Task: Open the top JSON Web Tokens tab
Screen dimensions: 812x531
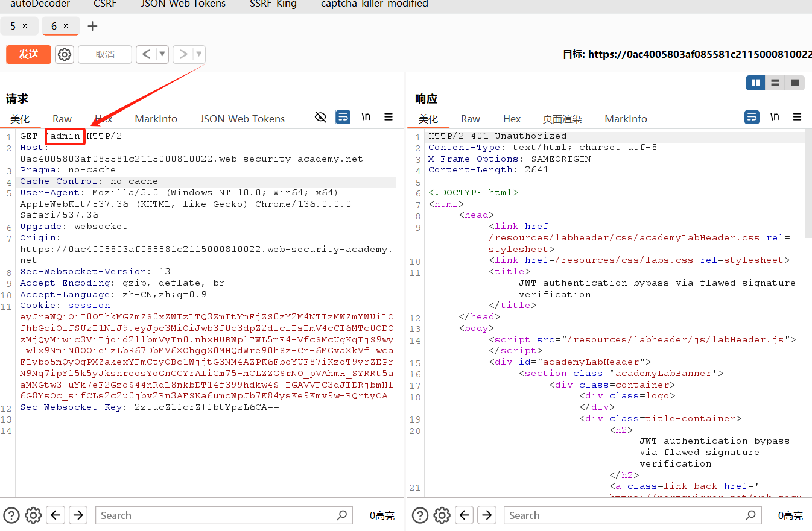Action: 183,4
